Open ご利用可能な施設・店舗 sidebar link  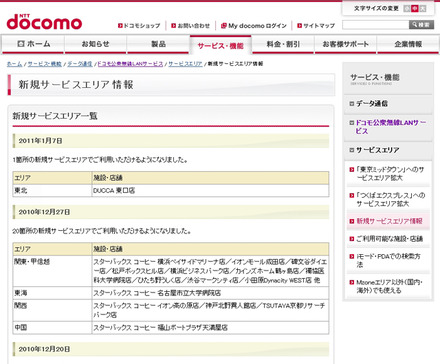coord(389,239)
